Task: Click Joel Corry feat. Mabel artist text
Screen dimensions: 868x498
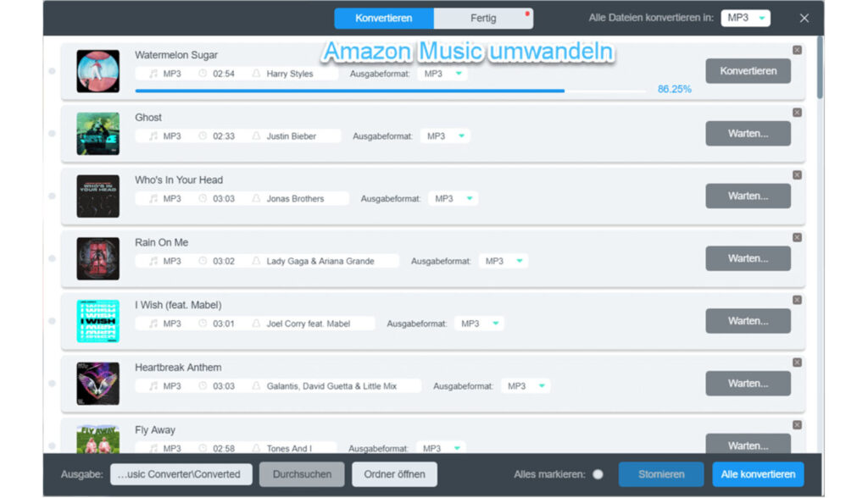Action: pyautogui.click(x=309, y=324)
